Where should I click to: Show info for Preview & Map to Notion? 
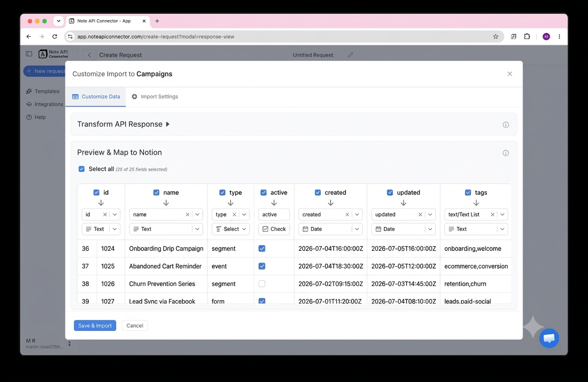click(x=506, y=153)
